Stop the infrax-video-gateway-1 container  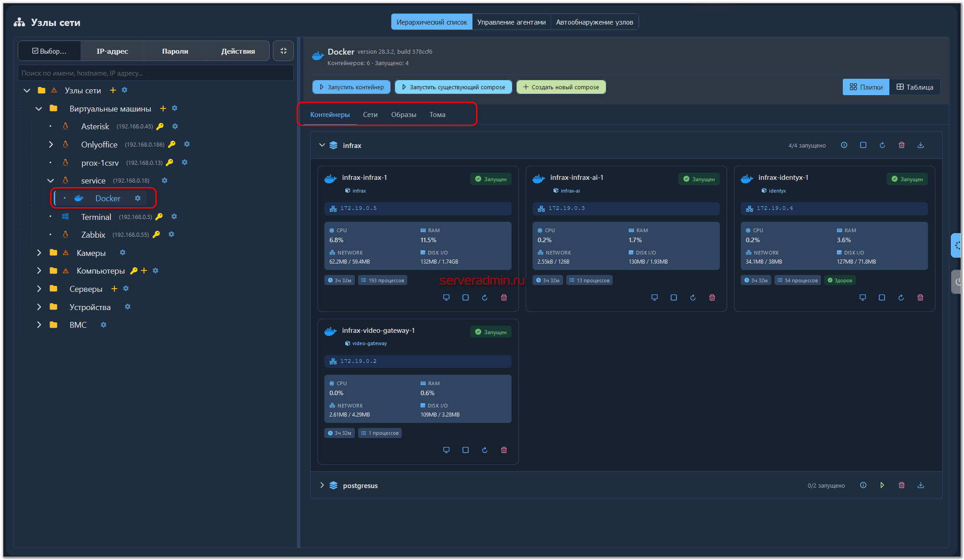(465, 450)
